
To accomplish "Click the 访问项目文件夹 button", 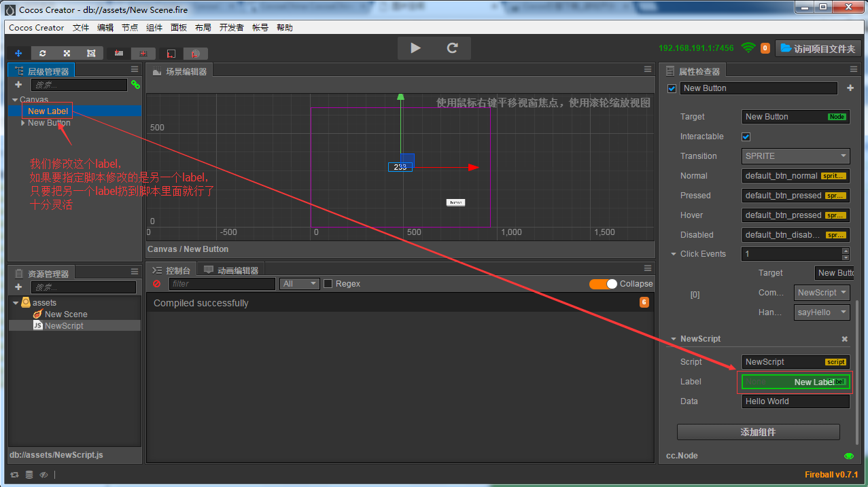I will [x=818, y=48].
